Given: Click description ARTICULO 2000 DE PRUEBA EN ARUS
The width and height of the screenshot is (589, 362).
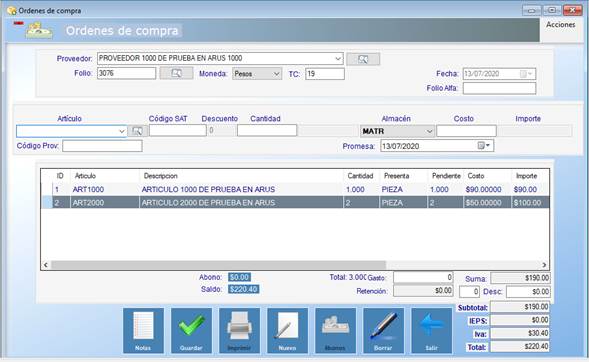Looking at the screenshot, I should pyautogui.click(x=208, y=203).
